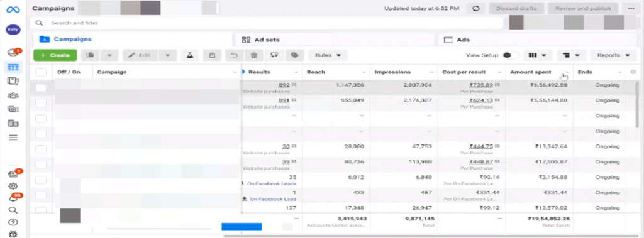Click the delete trash icon in toolbar
Viewport: 644px width, 238px height.
[254, 55]
